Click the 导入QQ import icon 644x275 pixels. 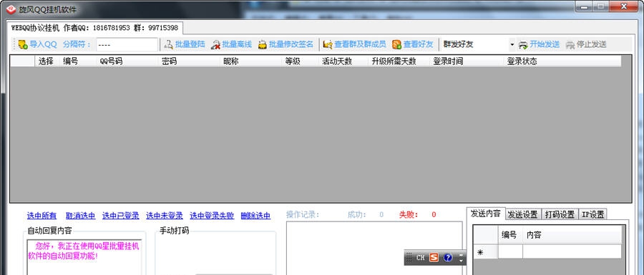23,45
